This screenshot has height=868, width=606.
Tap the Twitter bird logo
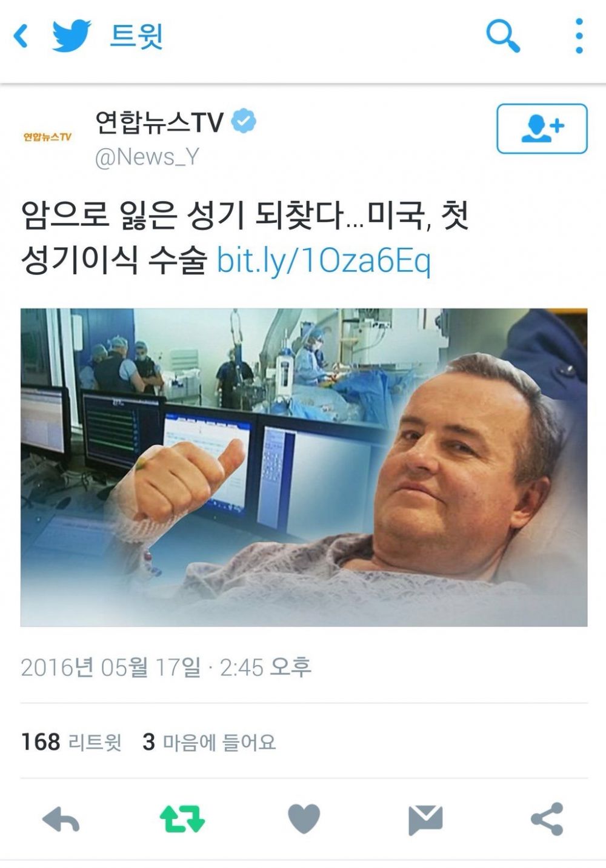click(x=72, y=36)
